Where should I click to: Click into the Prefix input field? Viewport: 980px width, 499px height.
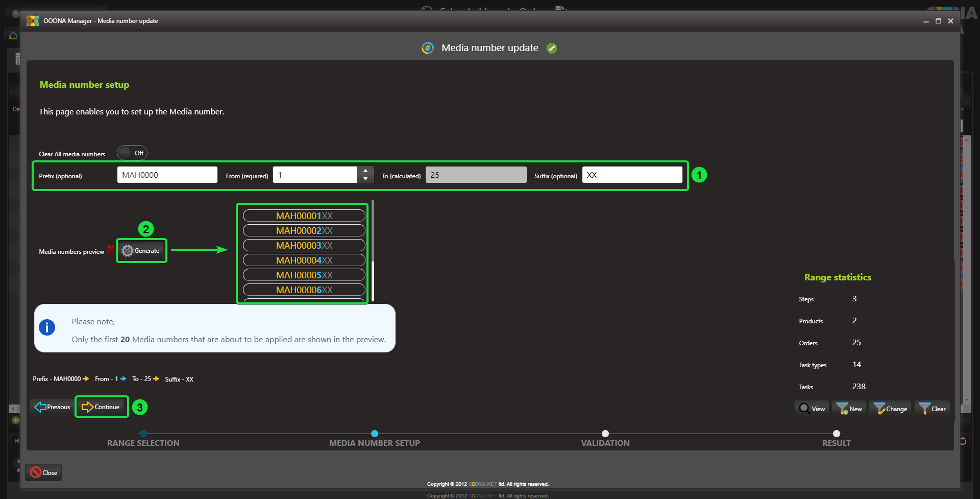point(167,175)
